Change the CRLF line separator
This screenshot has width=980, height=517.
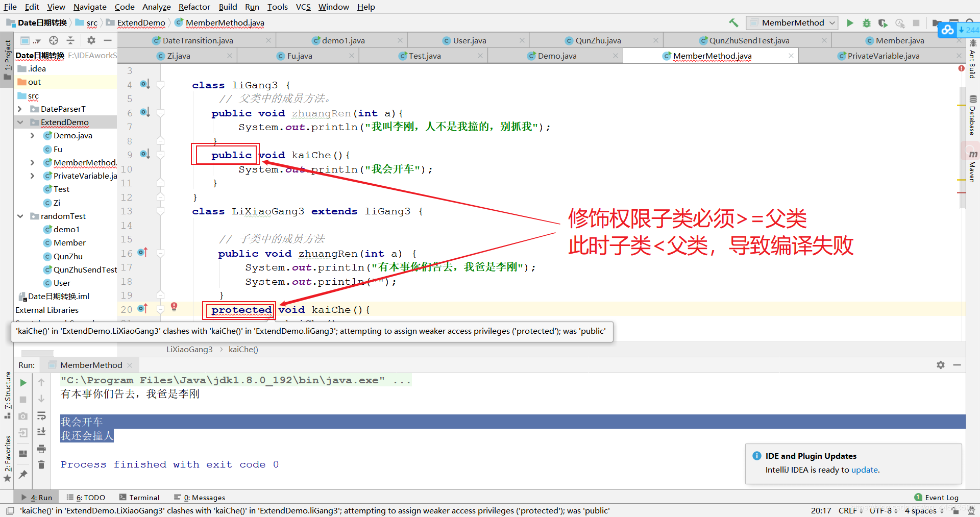(850, 510)
